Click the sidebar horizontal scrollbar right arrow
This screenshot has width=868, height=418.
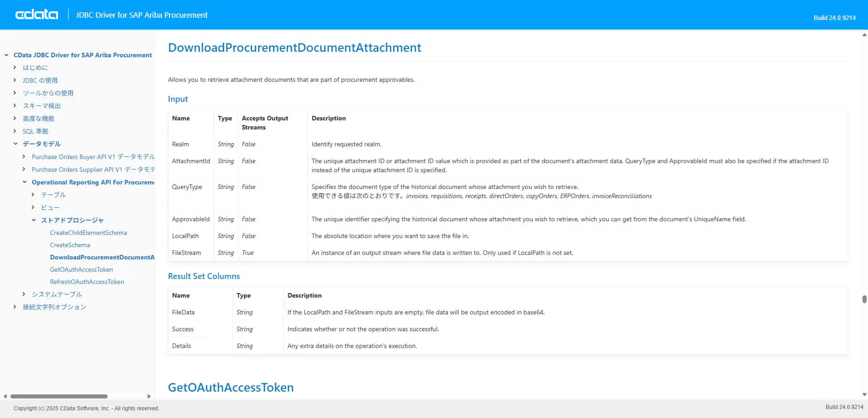pyautogui.click(x=149, y=396)
